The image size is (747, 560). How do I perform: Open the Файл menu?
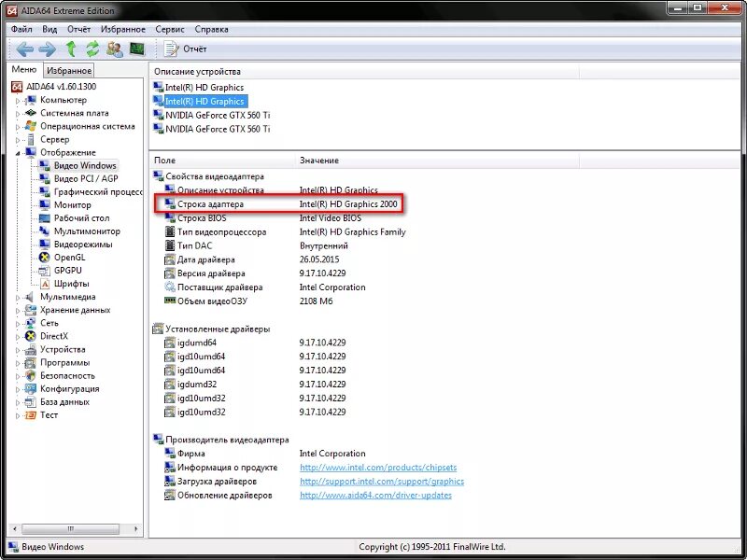[x=21, y=29]
